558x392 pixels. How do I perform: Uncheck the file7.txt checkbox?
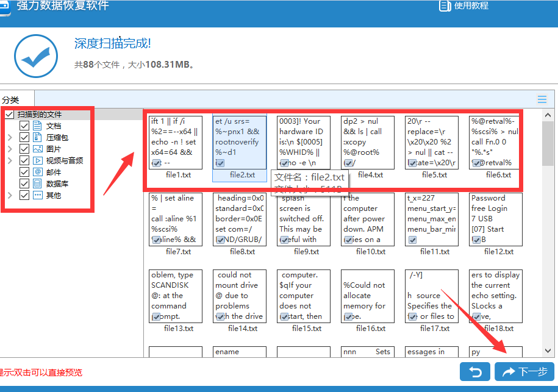pos(156,240)
